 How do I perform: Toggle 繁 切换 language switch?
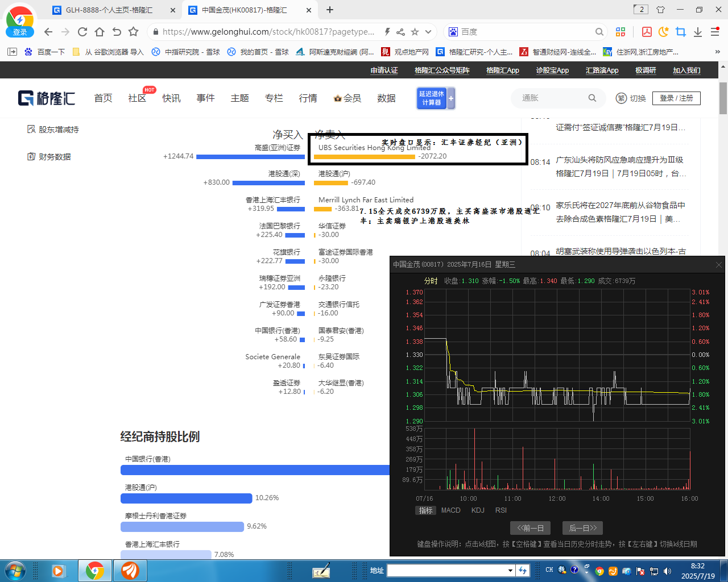tap(631, 98)
